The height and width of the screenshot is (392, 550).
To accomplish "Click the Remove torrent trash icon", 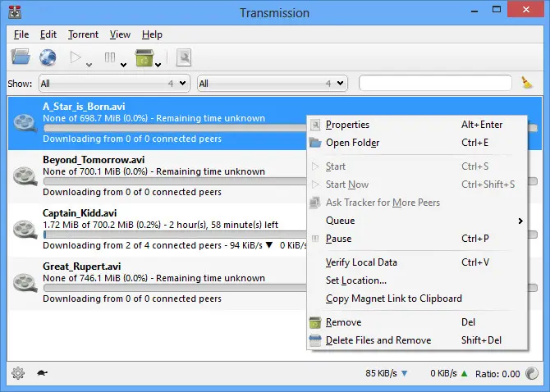I will point(144,57).
